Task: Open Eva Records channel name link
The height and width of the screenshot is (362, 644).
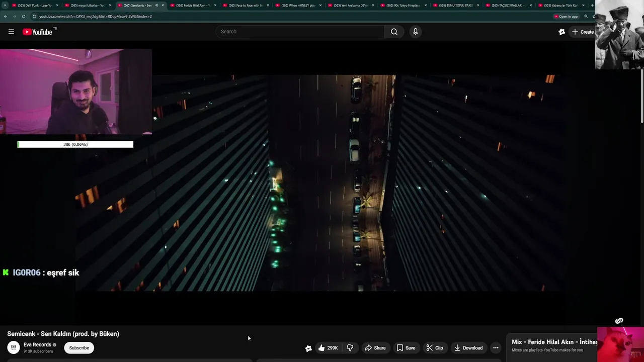Action: (37, 345)
